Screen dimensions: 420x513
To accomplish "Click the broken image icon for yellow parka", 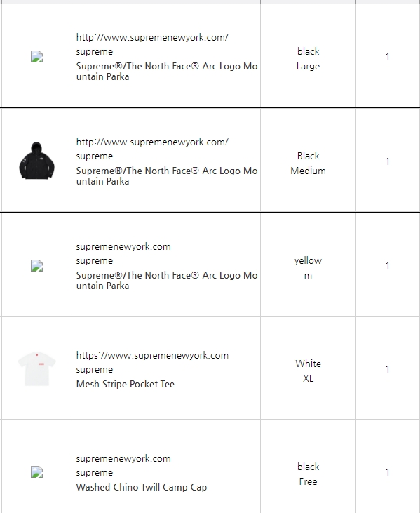I will pos(36,265).
